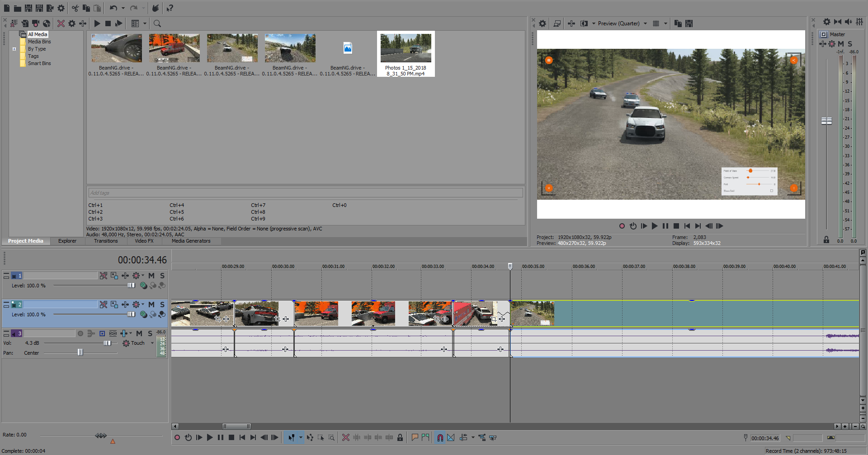Screen dimensions: 868x455
Task: Solo video track 1
Action: pyautogui.click(x=162, y=276)
